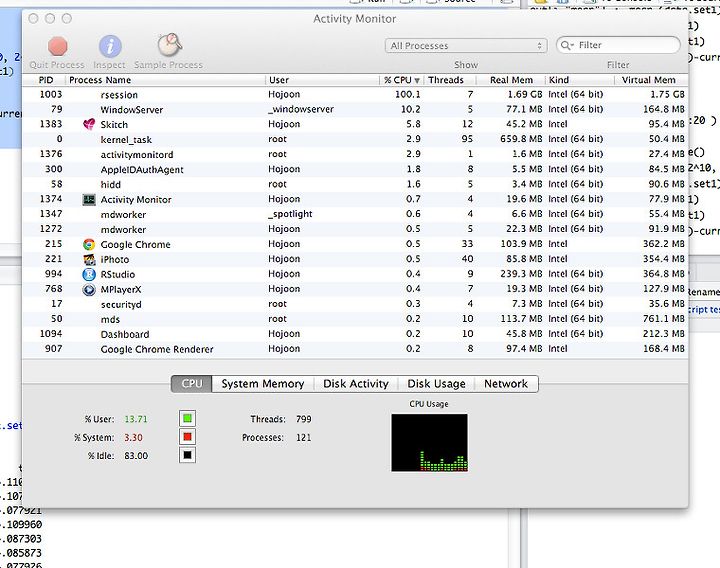Select the Dashboard process name

point(125,334)
